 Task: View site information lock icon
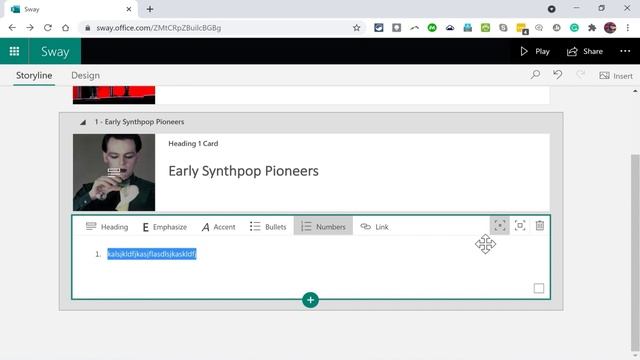(x=87, y=28)
